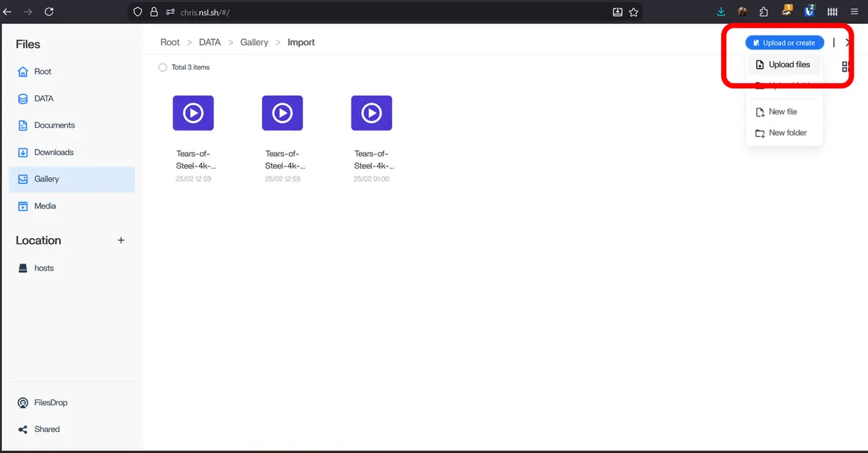Open the Shared section in sidebar

[x=47, y=429]
